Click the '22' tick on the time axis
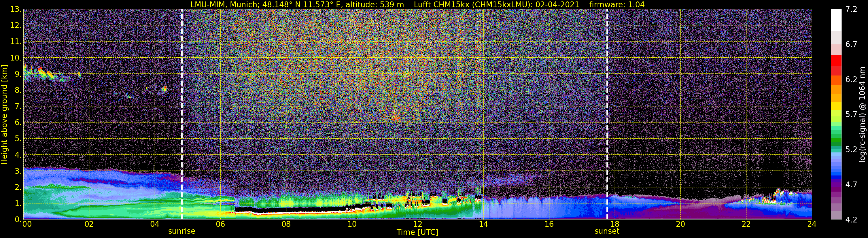This screenshot has height=238, width=868. [746, 224]
